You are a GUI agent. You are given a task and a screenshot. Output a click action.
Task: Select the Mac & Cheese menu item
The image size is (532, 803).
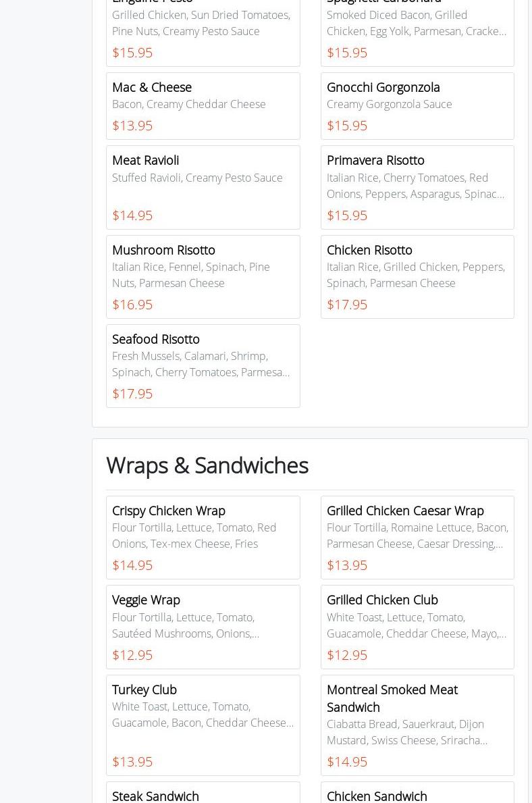tap(203, 106)
